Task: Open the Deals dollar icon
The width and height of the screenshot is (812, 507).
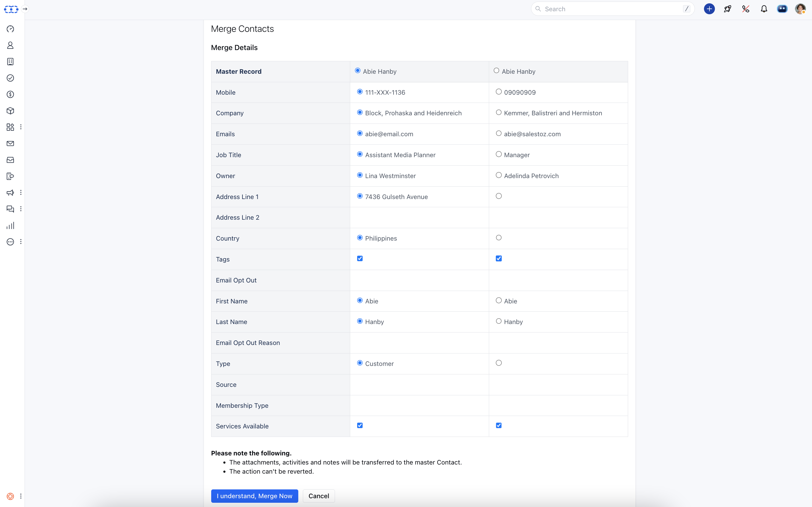Action: (10, 94)
